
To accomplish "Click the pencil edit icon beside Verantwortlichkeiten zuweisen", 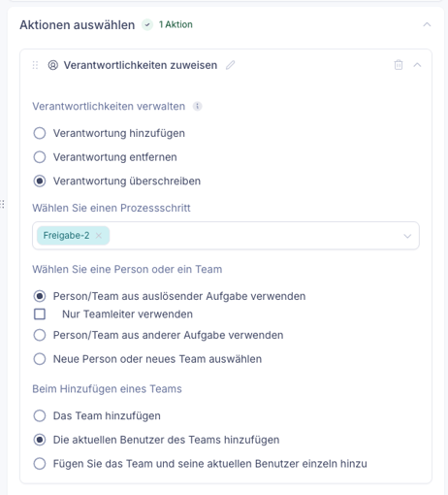I will tap(230, 65).
